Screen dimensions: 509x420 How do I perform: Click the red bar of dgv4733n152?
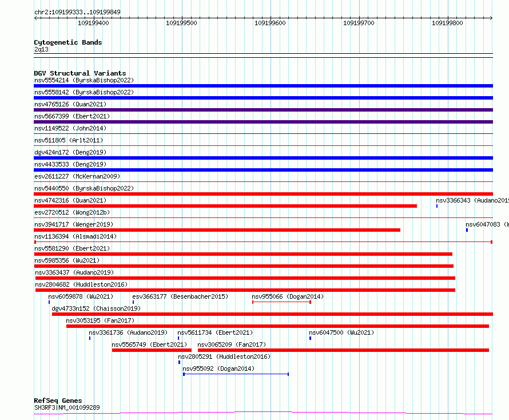[273, 314]
